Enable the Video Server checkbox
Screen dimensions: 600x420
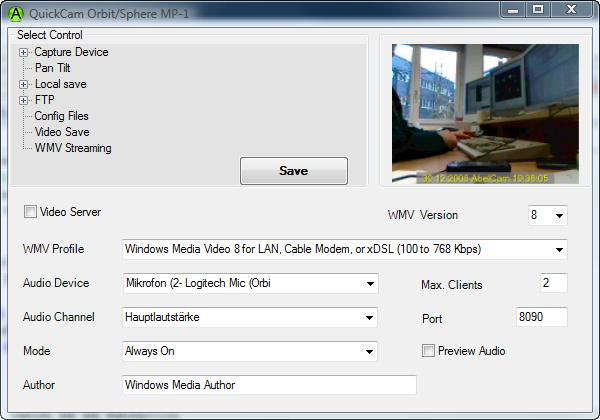[31, 212]
